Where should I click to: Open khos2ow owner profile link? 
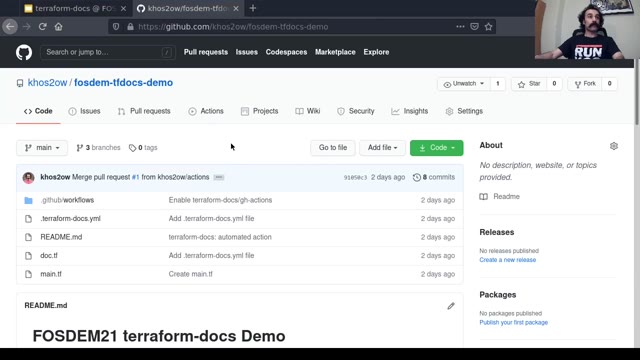tap(47, 82)
